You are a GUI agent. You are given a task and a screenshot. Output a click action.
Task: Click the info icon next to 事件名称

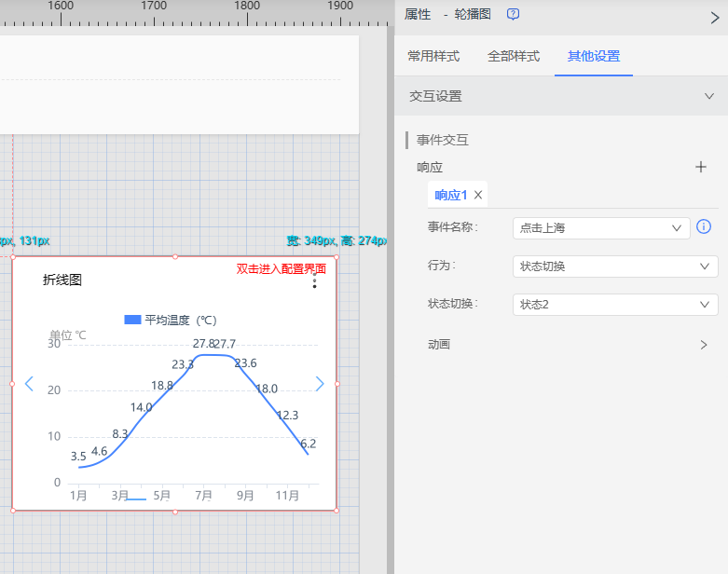(705, 227)
